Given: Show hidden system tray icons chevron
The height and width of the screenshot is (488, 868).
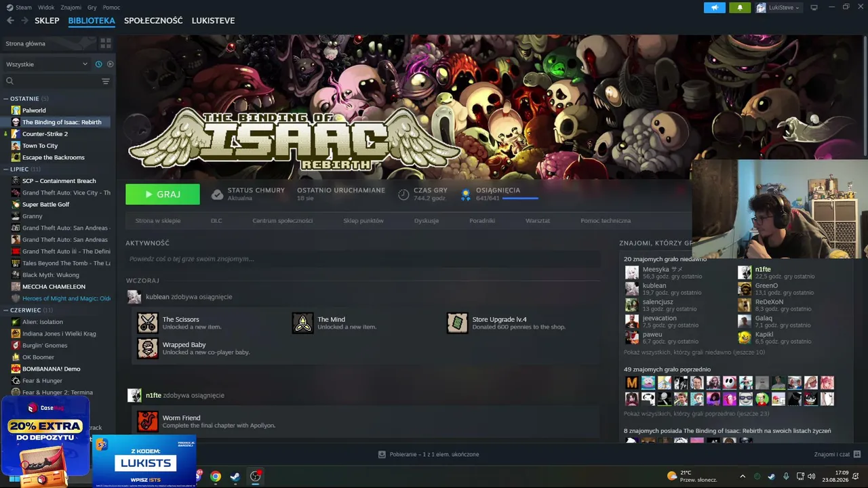Looking at the screenshot, I should (743, 476).
